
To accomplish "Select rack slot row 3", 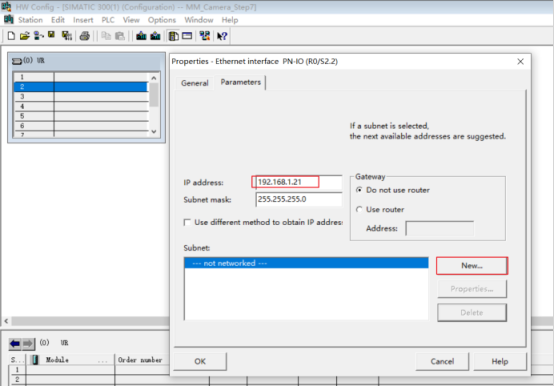I will tap(81, 96).
